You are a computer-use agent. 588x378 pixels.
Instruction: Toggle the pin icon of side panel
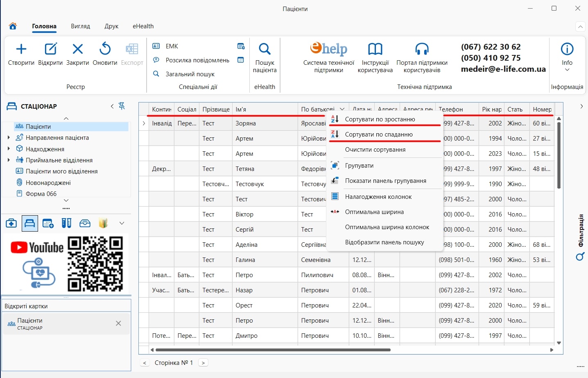point(122,106)
